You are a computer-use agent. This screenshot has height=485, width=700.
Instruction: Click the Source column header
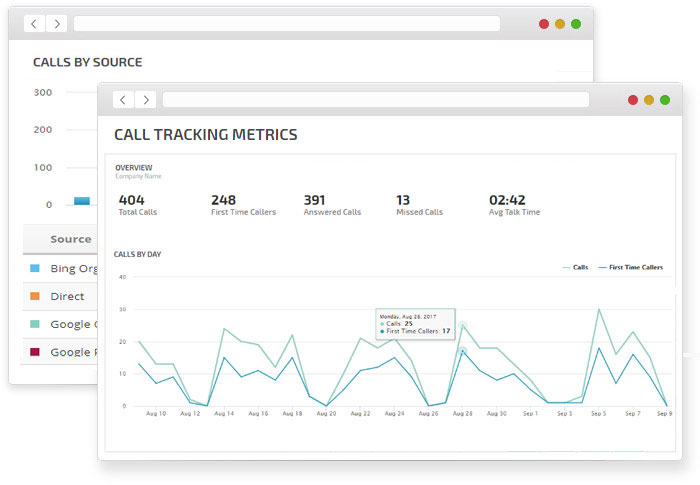tap(70, 239)
